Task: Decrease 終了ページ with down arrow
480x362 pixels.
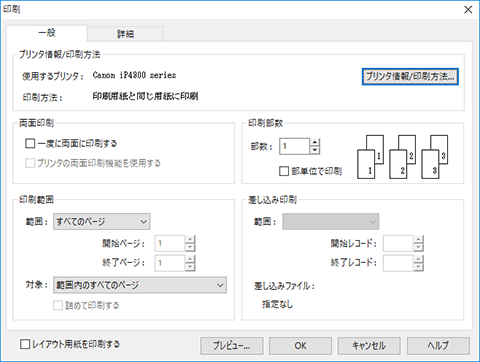Action: click(190, 267)
